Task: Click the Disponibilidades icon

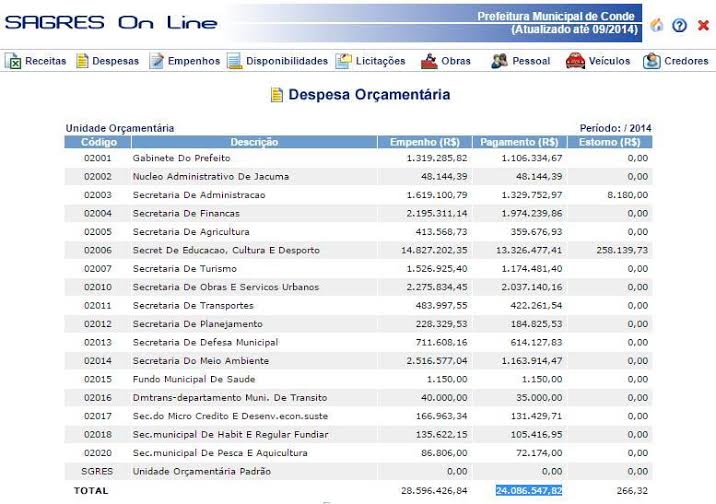Action: 235,61
